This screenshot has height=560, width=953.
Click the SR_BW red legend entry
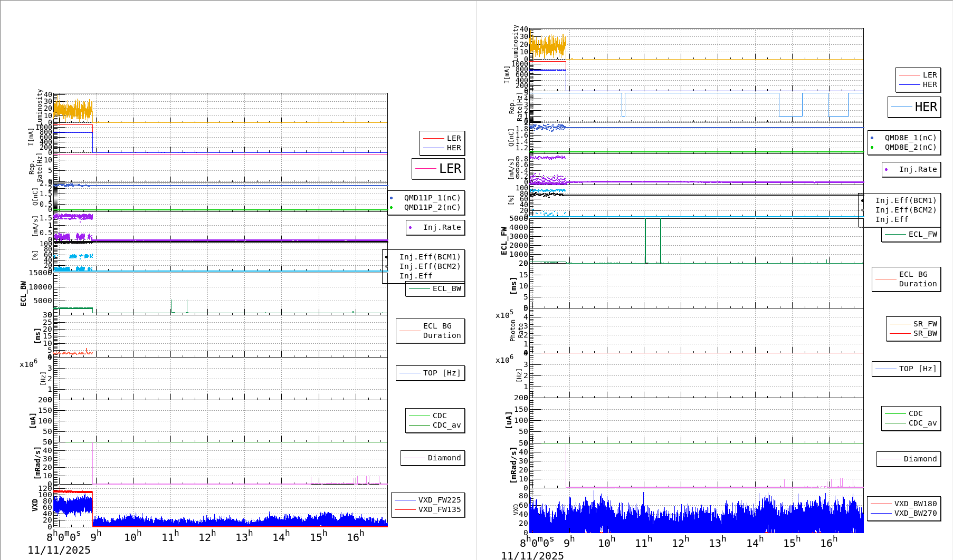point(925,334)
